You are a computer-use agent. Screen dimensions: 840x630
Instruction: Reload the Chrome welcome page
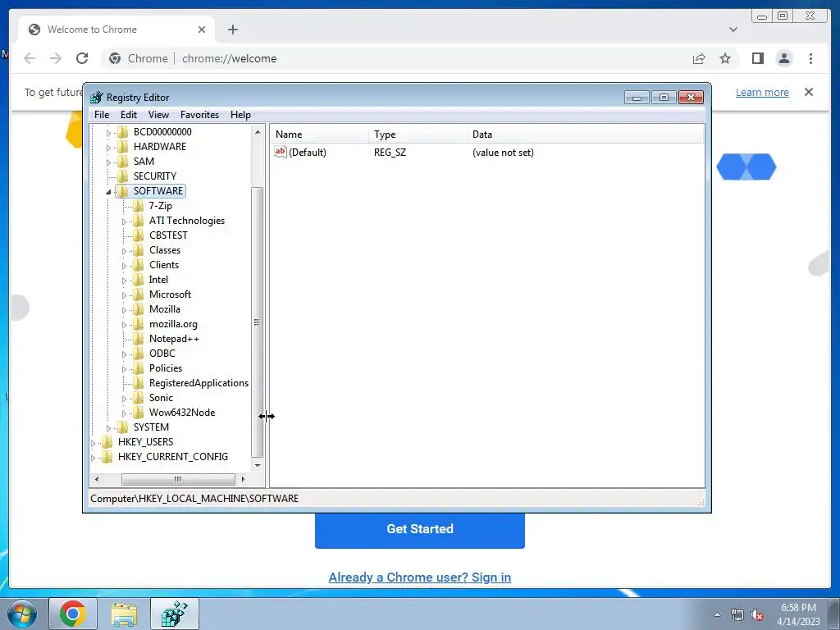coord(82,58)
